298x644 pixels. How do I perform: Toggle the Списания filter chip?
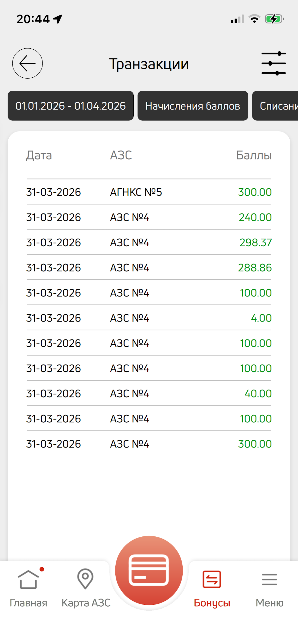(275, 106)
